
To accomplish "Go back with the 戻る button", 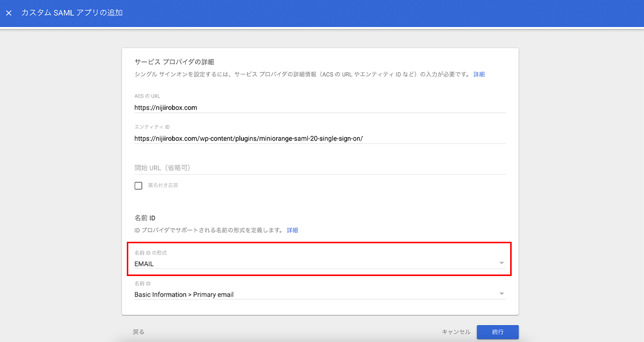I will click(x=138, y=332).
